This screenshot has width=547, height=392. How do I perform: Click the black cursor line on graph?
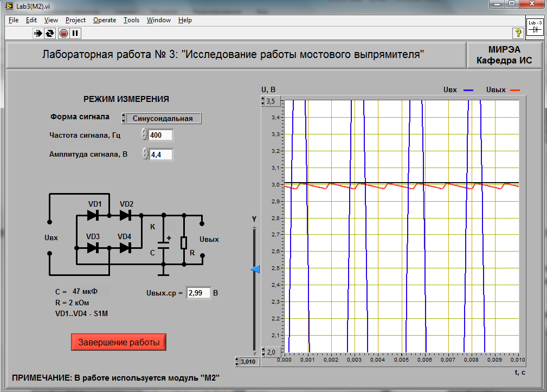click(402, 183)
